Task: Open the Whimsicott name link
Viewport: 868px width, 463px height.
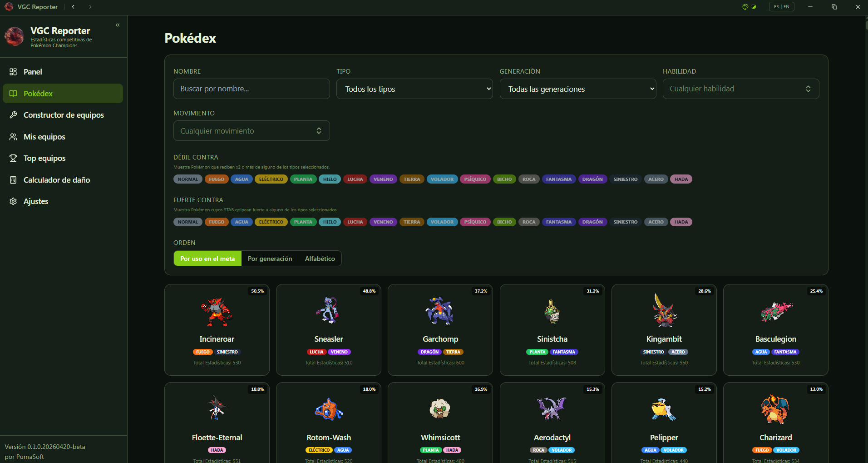Action: click(x=440, y=438)
